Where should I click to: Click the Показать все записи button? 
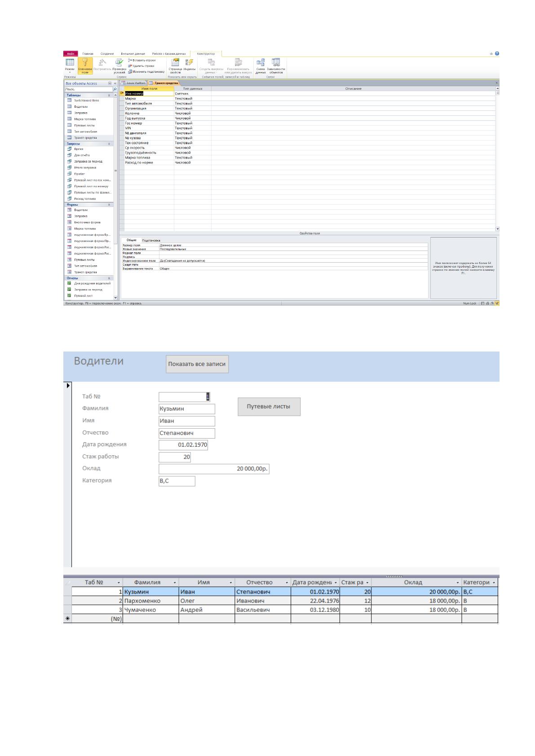click(197, 364)
